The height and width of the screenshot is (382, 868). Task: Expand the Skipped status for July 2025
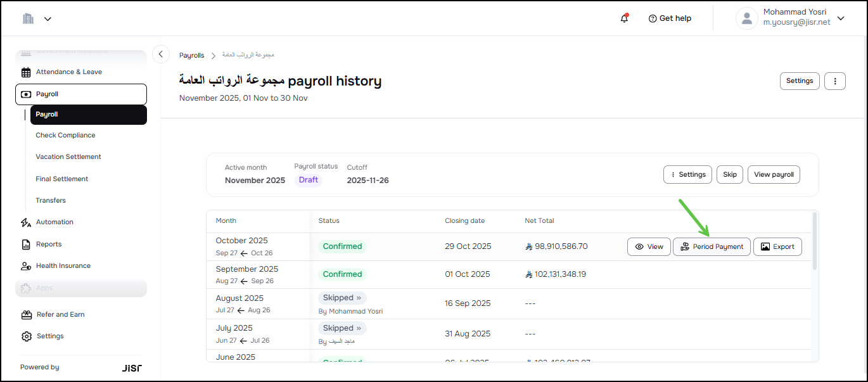point(342,328)
